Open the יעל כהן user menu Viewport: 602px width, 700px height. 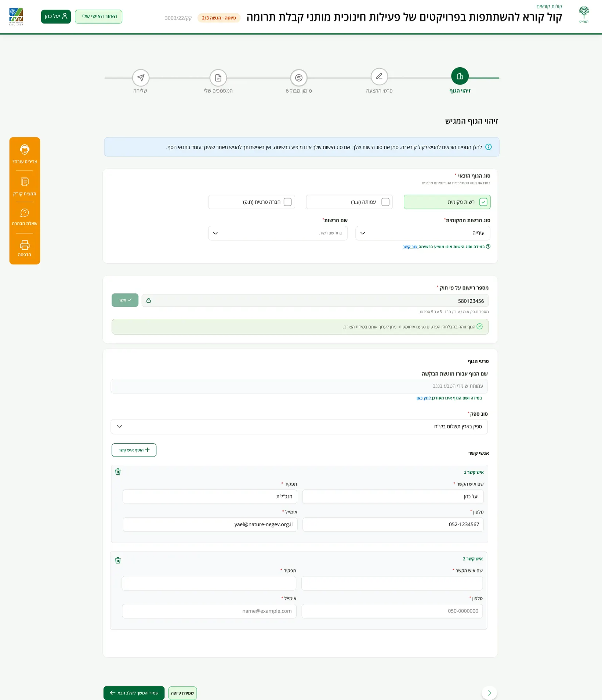(x=56, y=17)
